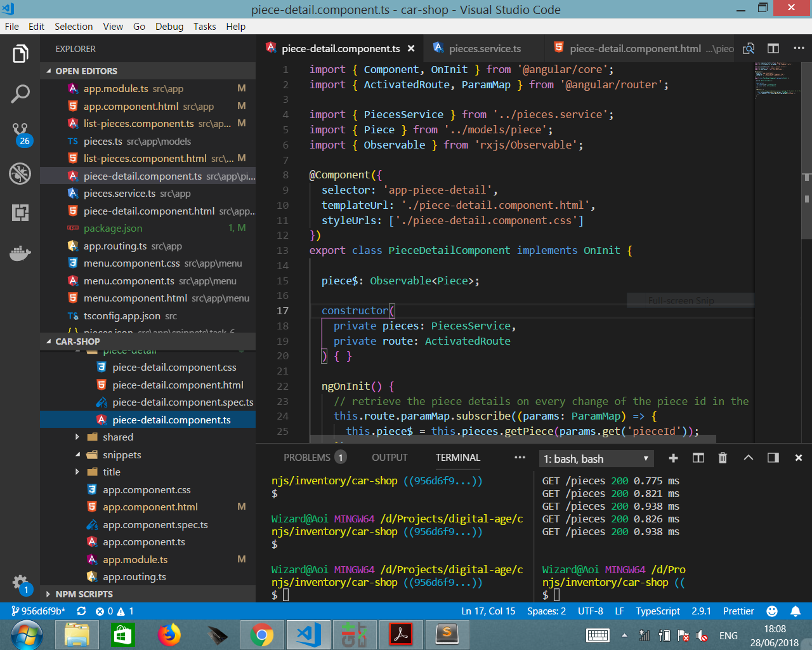Kill the terminal with trash icon
The height and width of the screenshot is (650, 812).
723,458
